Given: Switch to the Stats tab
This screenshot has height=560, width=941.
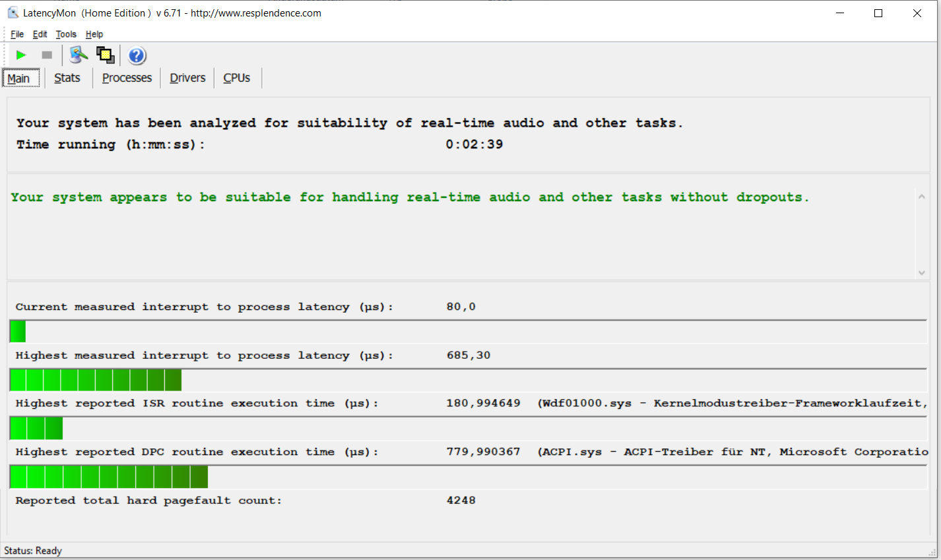Looking at the screenshot, I should pos(67,78).
